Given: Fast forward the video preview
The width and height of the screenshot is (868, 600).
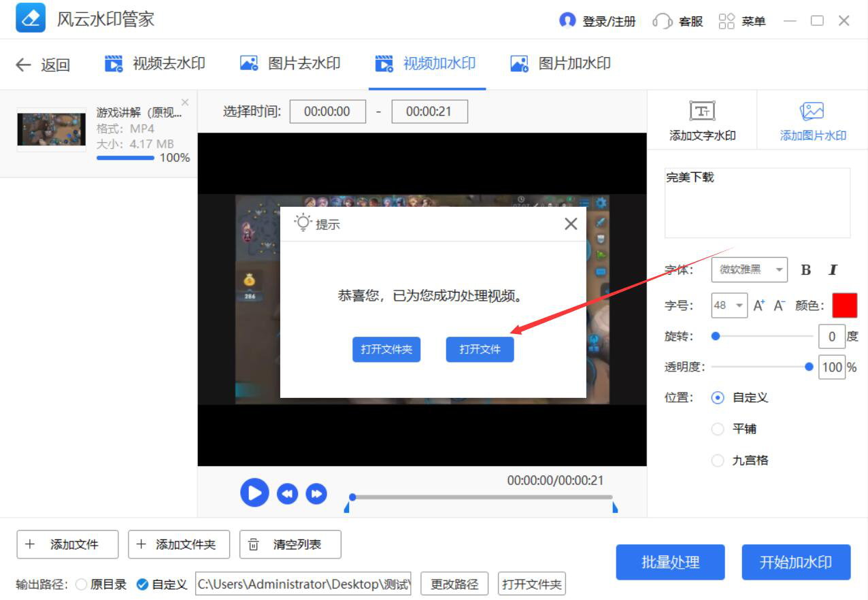Looking at the screenshot, I should tap(316, 494).
